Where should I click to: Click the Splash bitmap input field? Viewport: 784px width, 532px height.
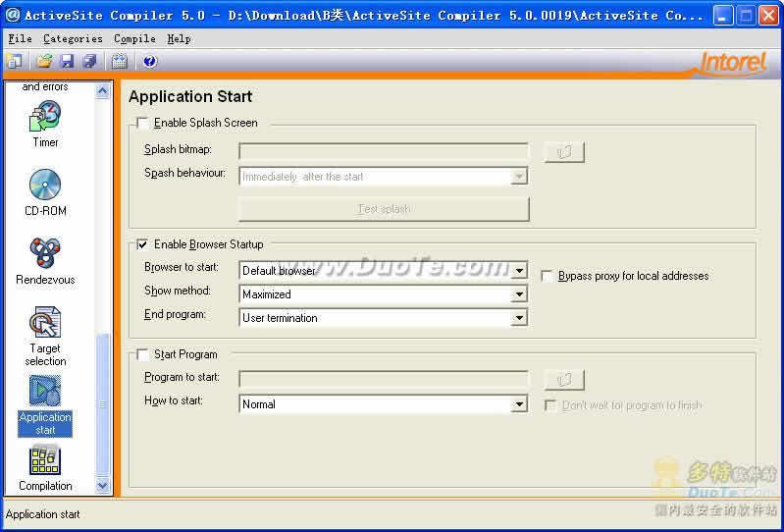(384, 151)
